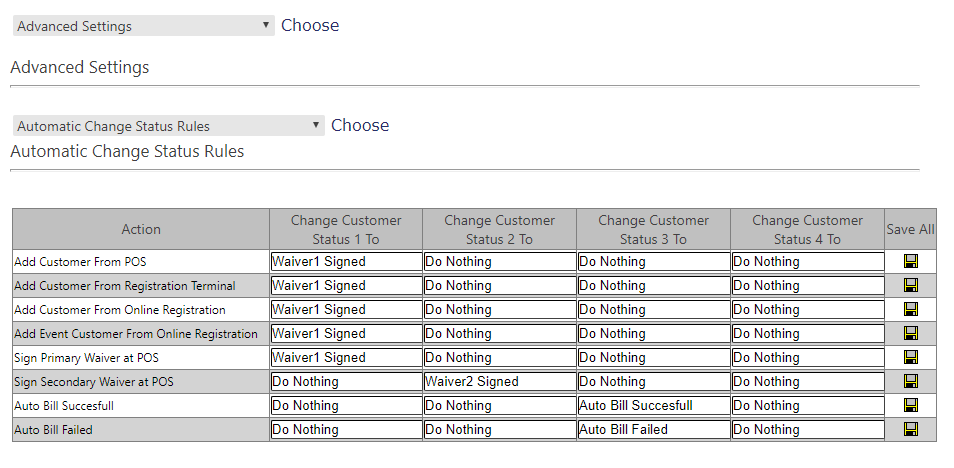This screenshot has height=468, width=954.
Task: Save the Auto Bill Failed row
Action: click(911, 430)
